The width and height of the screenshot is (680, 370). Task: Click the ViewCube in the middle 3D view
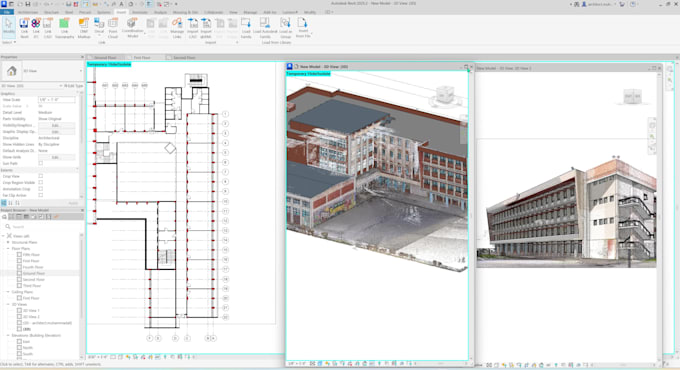[444, 95]
